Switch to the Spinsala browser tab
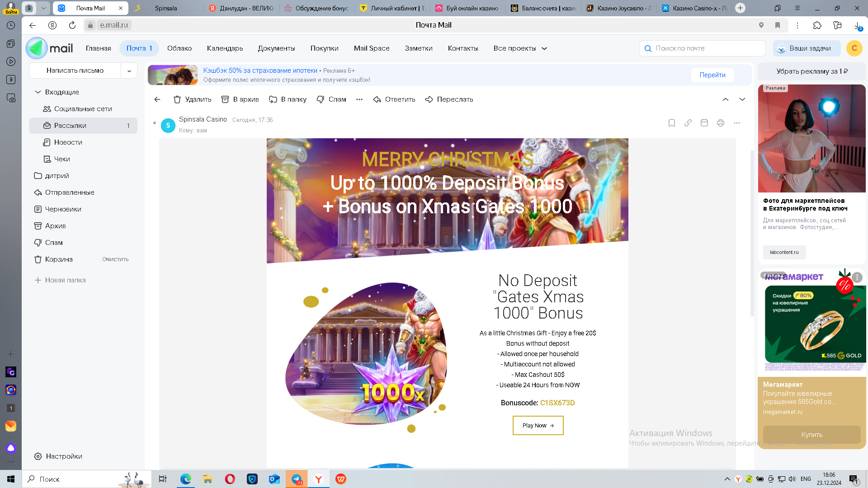Viewport: 868px width, 488px height. [x=165, y=8]
